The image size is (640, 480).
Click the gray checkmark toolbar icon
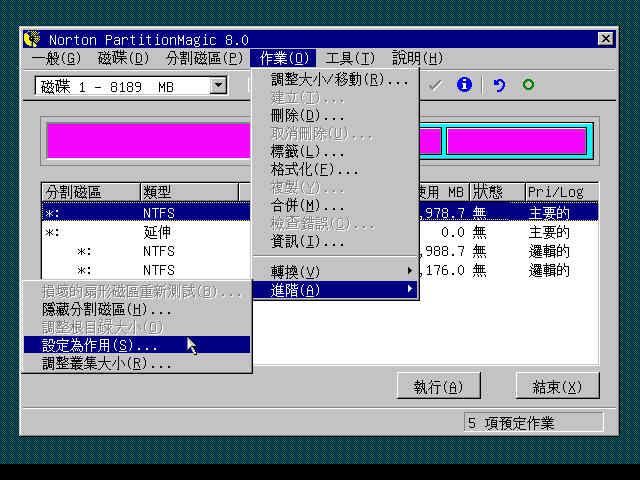[x=435, y=85]
